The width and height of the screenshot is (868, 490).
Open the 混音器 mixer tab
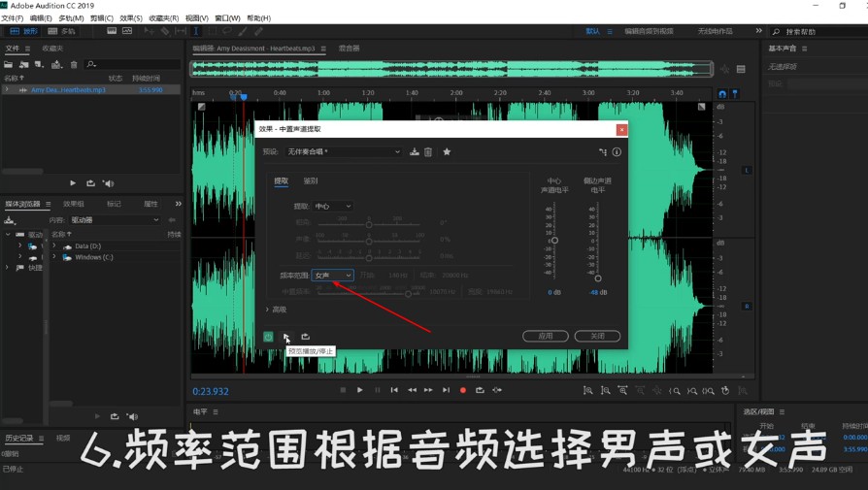[x=349, y=49]
